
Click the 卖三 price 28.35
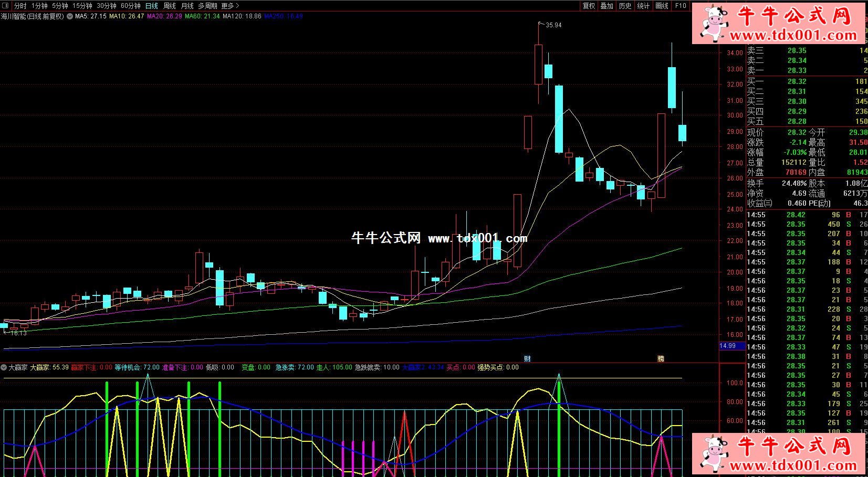797,51
